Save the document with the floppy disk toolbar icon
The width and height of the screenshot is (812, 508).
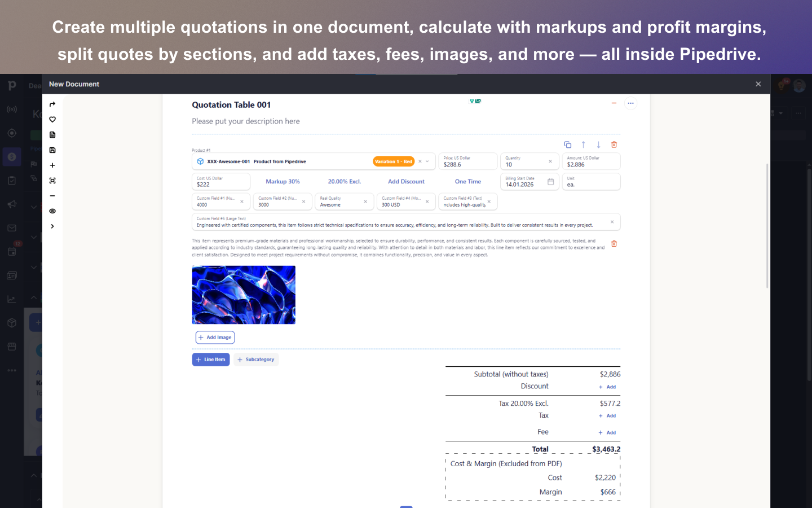[52, 150]
